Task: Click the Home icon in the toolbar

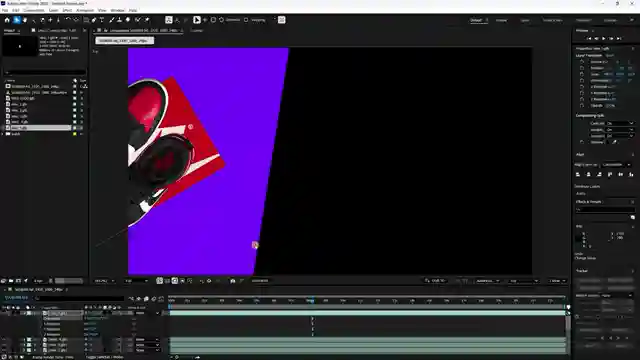Action: (x=7, y=20)
